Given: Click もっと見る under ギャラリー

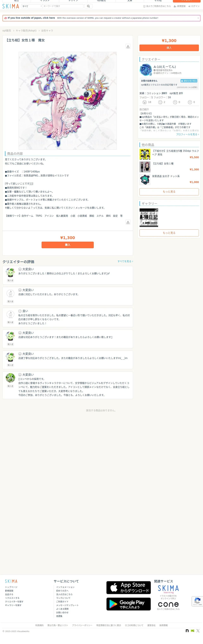Looking at the screenshot, I should pos(169,233).
